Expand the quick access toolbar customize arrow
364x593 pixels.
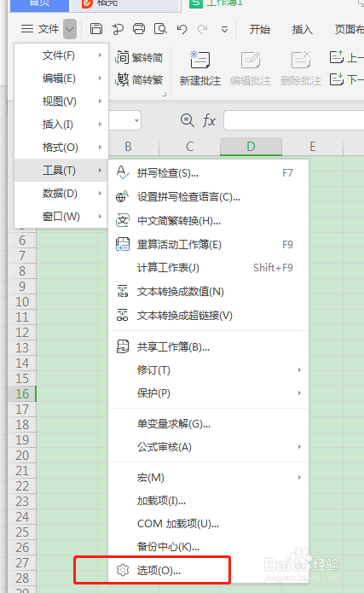224,30
